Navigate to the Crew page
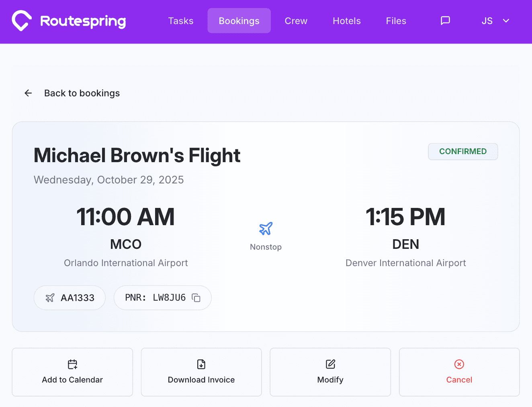 [x=296, y=20]
